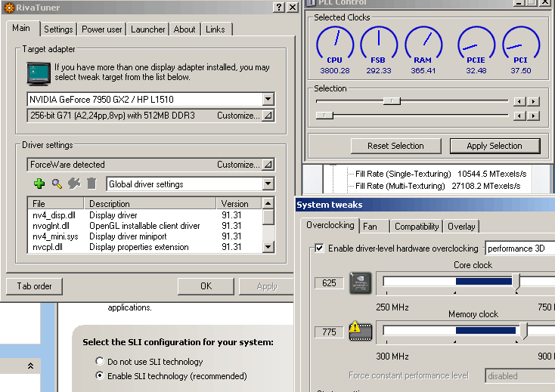
Task: Click the OK button in RivaTuner
Action: click(x=206, y=286)
